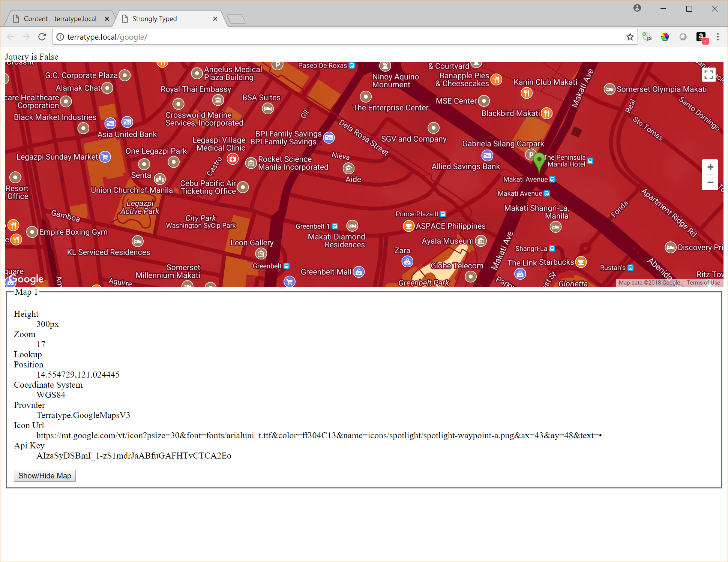728x562 pixels.
Task: Click BPI Family Savings bank icon
Action: coord(329,138)
